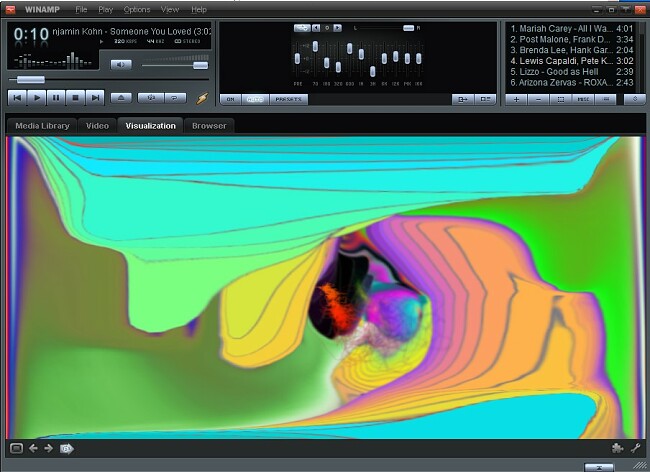Click the eject open file icon

click(x=121, y=98)
